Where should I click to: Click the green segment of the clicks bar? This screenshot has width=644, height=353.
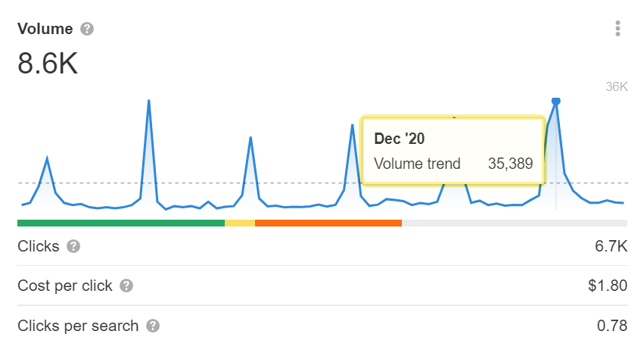pos(121,223)
